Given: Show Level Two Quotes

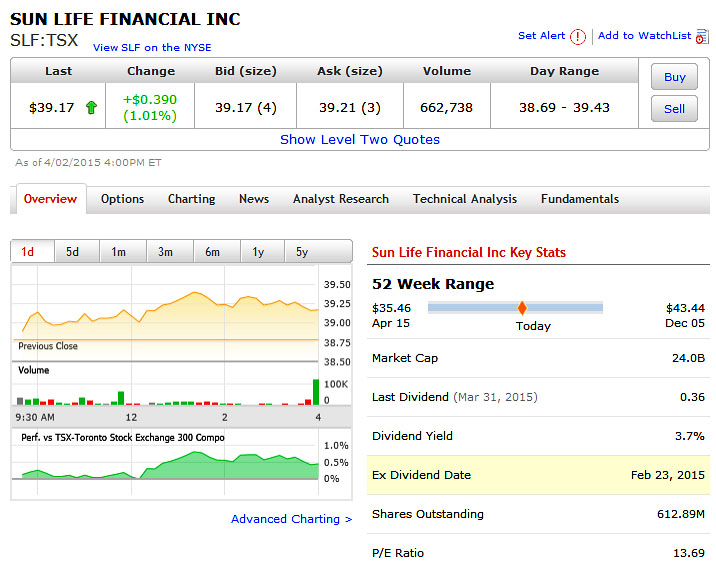Looking at the screenshot, I should click(x=360, y=139).
